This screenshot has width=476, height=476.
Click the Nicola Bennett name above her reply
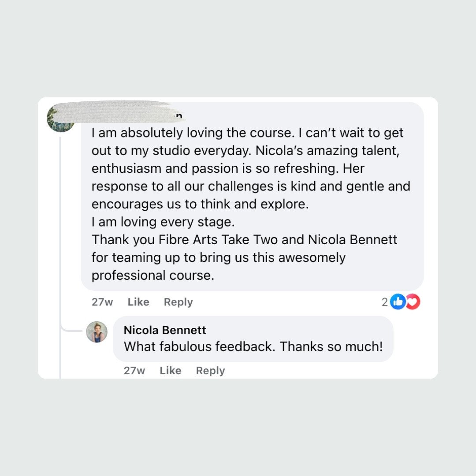coord(165,330)
